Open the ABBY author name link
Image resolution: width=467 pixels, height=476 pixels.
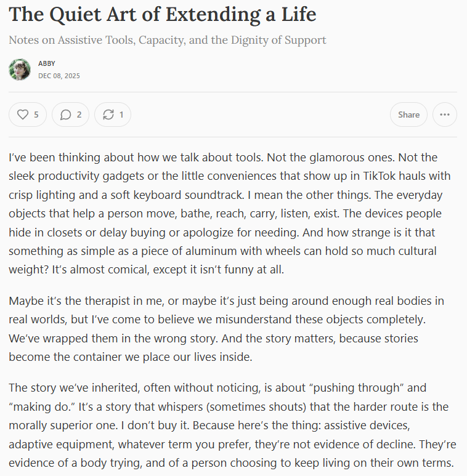(x=47, y=63)
